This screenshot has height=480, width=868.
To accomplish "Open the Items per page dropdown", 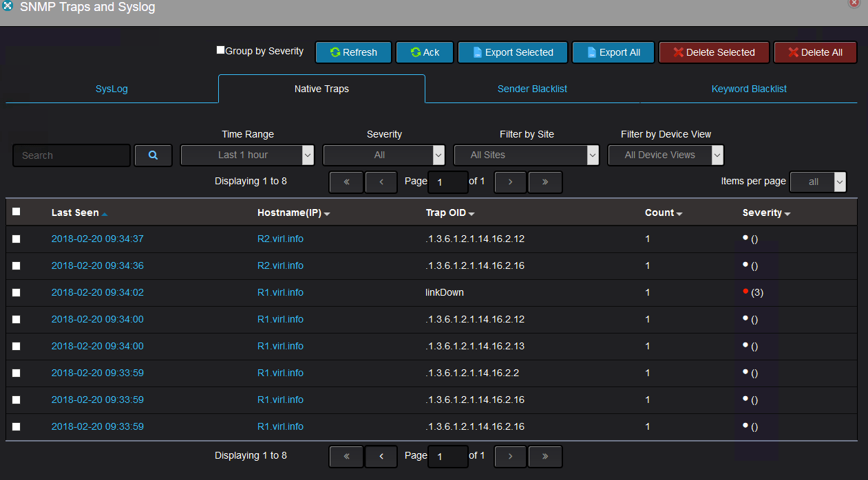I will click(818, 182).
